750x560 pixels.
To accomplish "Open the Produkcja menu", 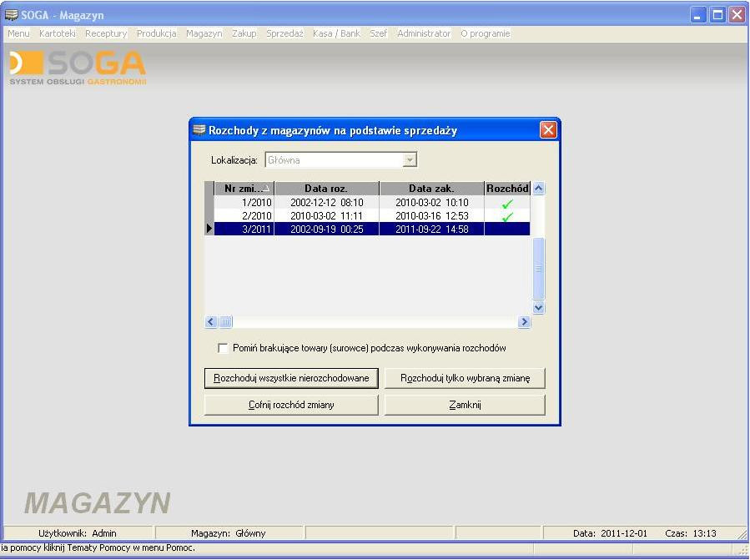I will pyautogui.click(x=156, y=33).
